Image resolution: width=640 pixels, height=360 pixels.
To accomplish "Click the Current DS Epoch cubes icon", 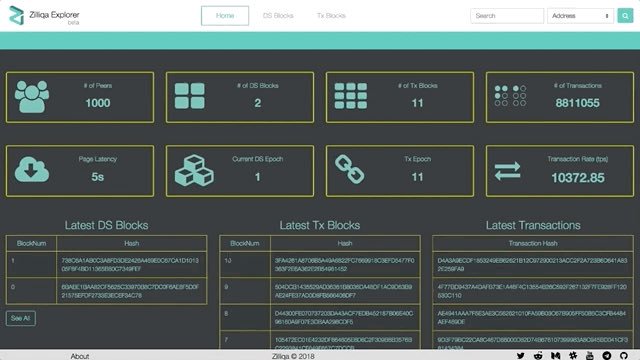I will pyautogui.click(x=194, y=170).
